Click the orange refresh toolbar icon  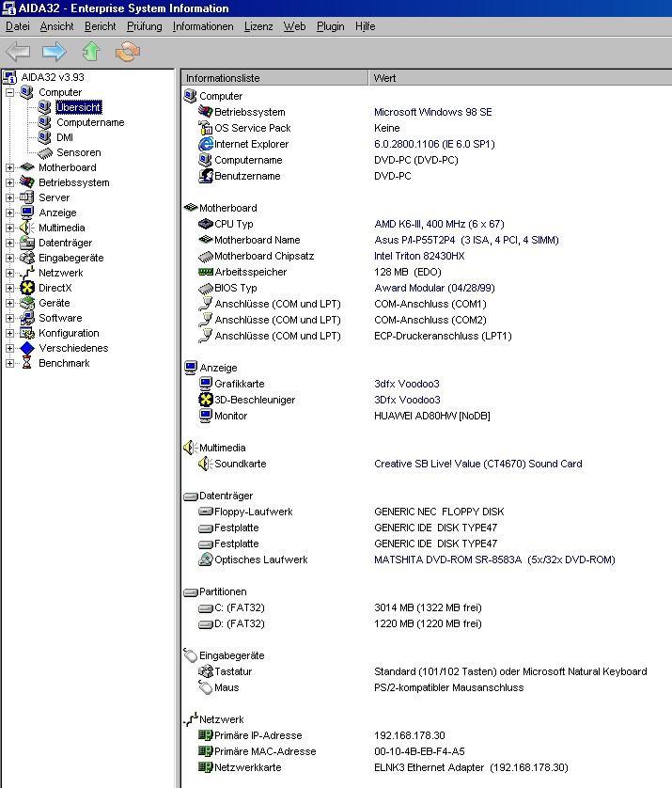(x=128, y=52)
